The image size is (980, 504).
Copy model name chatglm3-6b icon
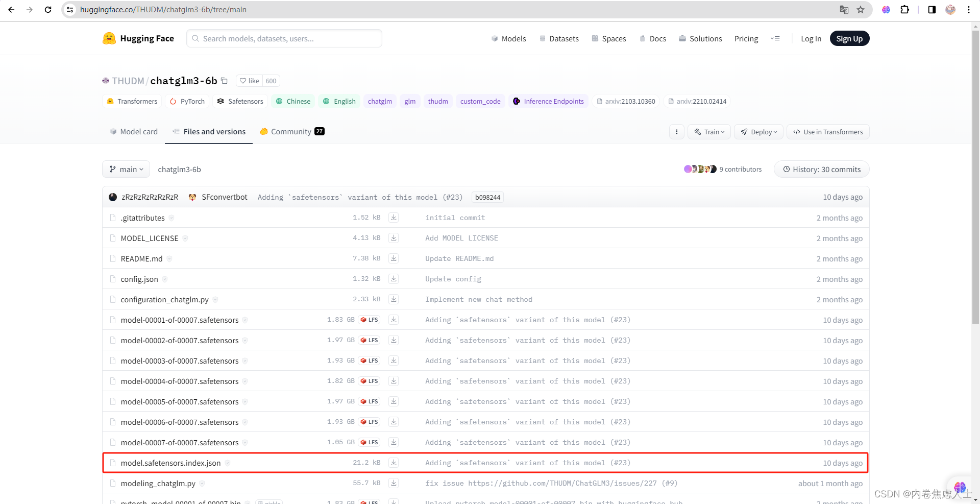coord(224,81)
